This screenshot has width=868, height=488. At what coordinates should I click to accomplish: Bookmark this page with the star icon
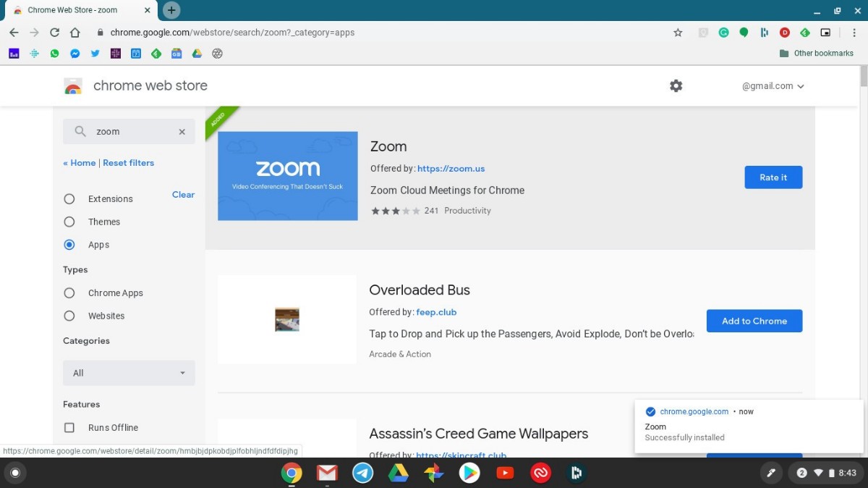[x=678, y=33]
